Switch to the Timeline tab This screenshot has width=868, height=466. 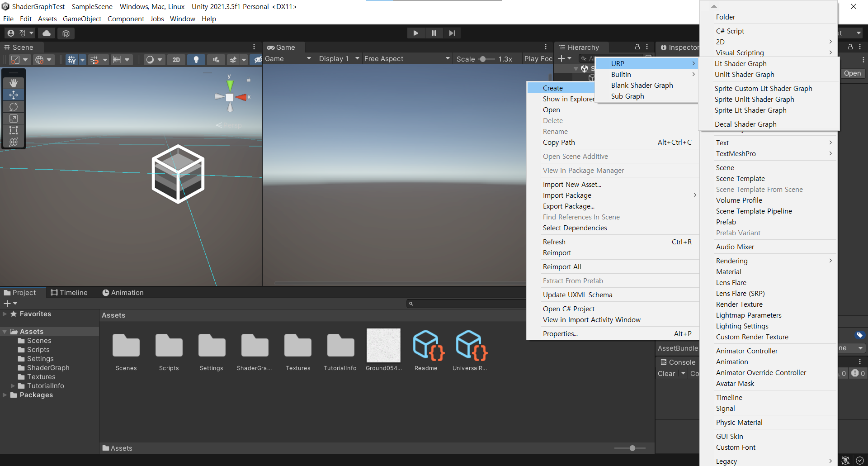click(x=69, y=293)
